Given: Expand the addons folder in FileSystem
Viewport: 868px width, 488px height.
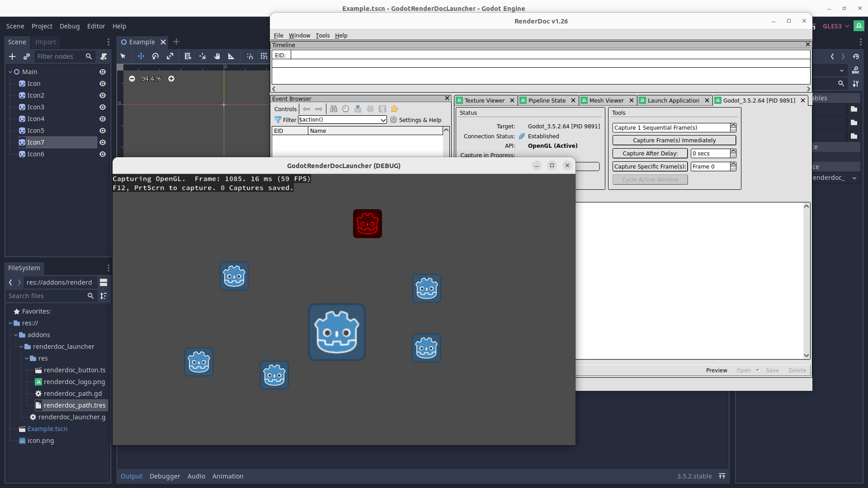Looking at the screenshot, I should point(17,334).
